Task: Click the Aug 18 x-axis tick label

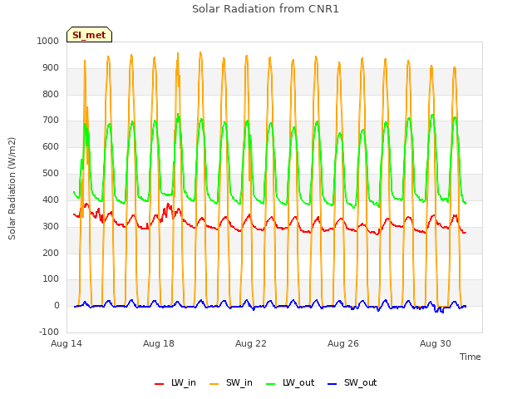Action: tap(159, 343)
